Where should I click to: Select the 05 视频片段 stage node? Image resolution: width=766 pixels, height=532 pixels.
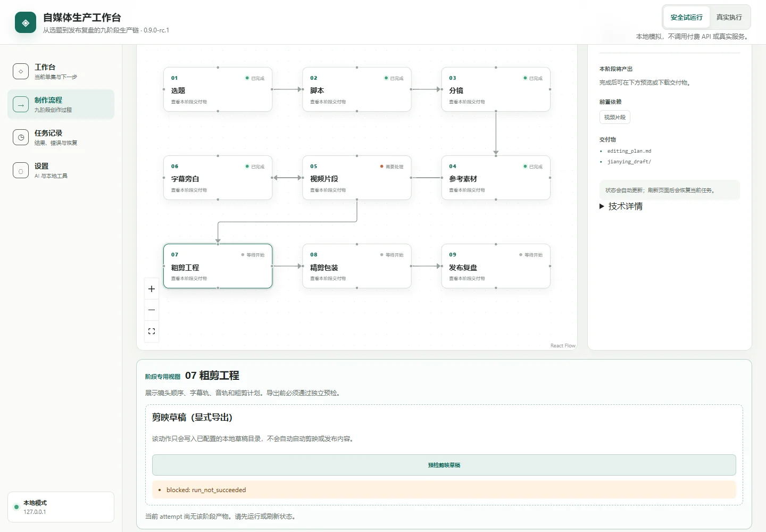(357, 178)
